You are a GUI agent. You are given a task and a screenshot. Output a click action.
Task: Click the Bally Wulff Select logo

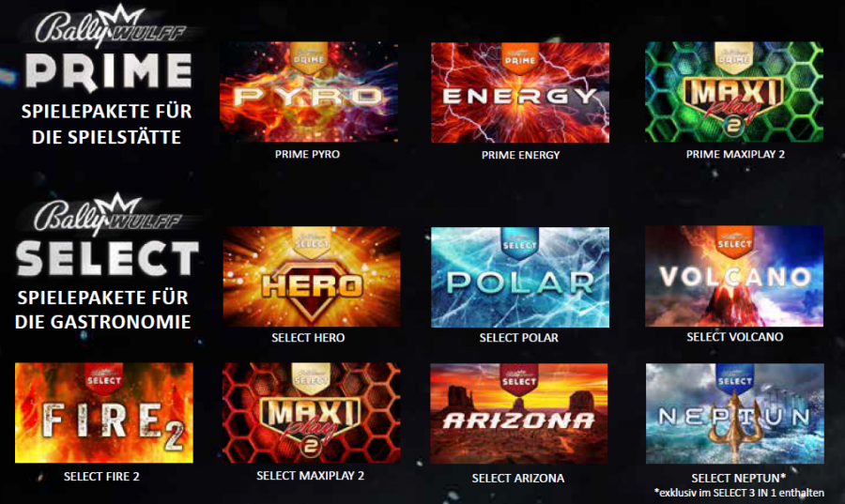pyautogui.click(x=108, y=236)
